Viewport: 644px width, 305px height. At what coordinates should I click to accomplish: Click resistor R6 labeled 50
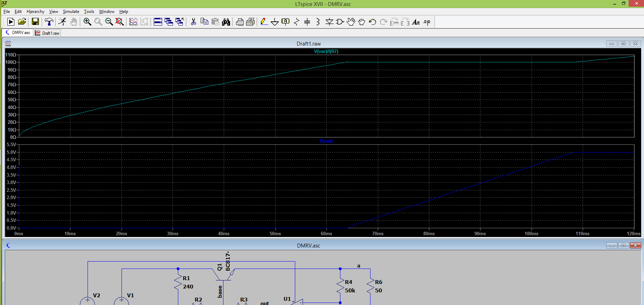(371, 286)
